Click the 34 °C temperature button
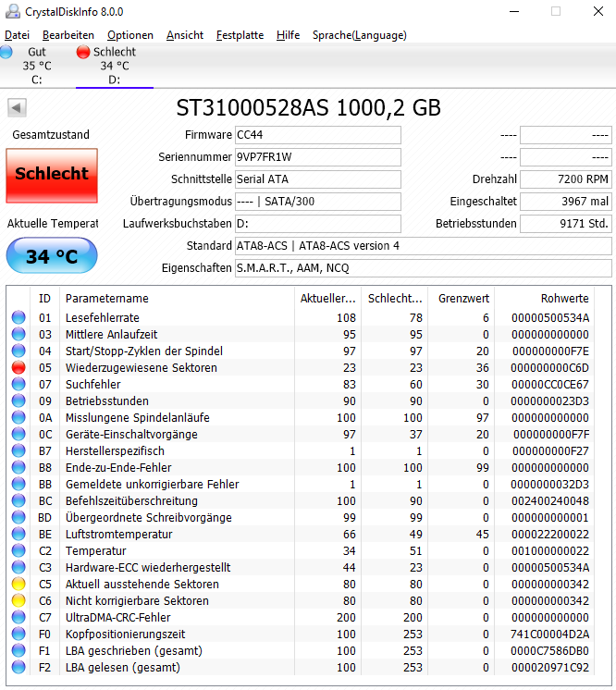Screen dimensions: 616x690 click(52, 255)
